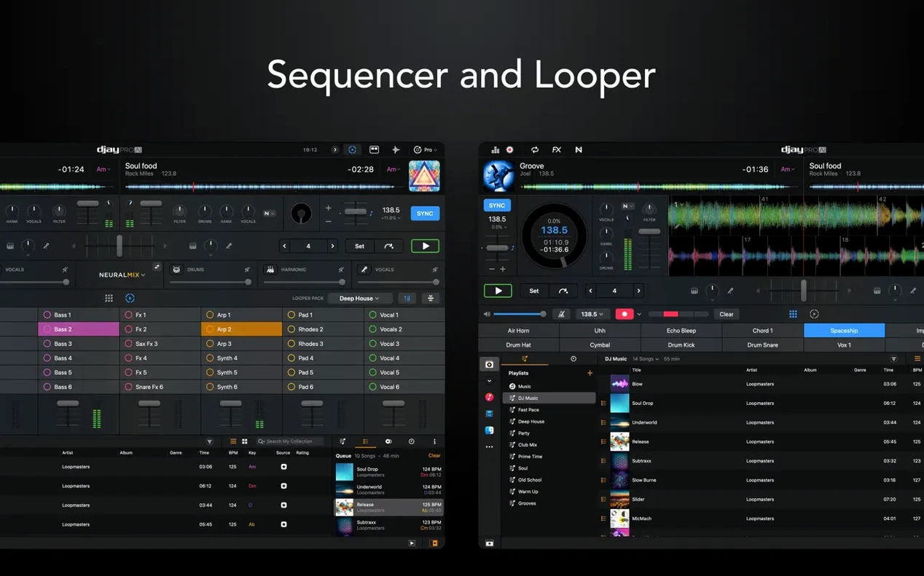Viewport: 924px width, 576px height.
Task: Select the DJ Music playlist
Action: [549, 398]
